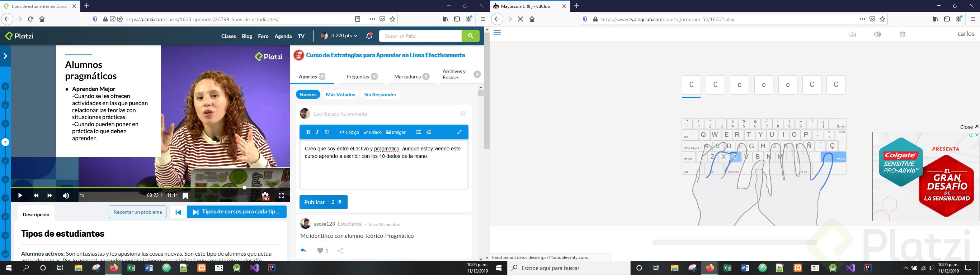Viewport: 980px width, 275px height.
Task: Toggle underline formatting in the comment editor
Action: point(327,132)
